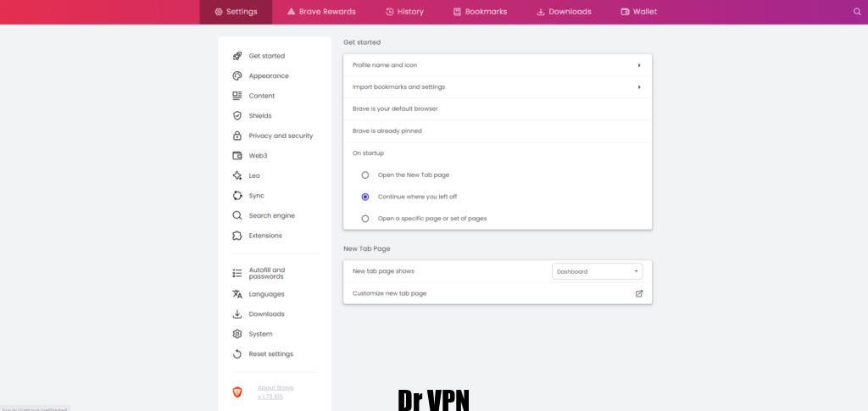This screenshot has height=411, width=868.
Task: Click the search magnifier icon in top bar
Action: (x=857, y=12)
